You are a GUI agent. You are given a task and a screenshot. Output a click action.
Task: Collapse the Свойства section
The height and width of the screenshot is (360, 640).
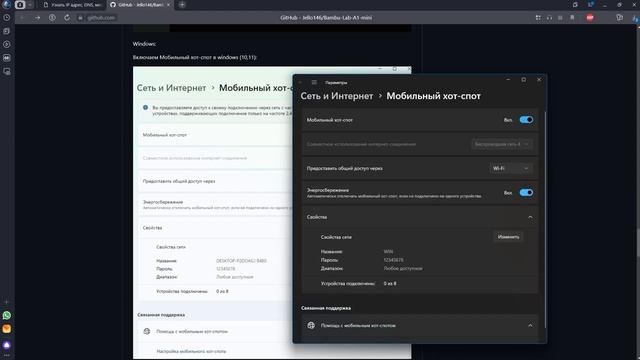(x=530, y=217)
